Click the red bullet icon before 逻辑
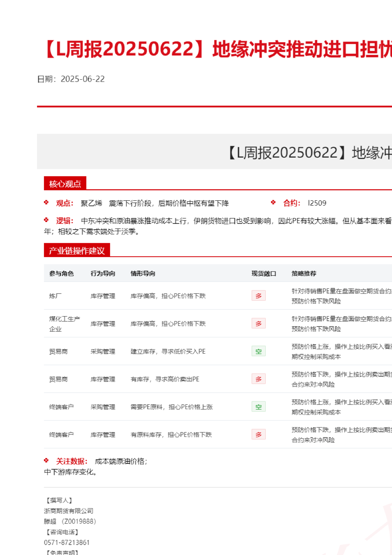This screenshot has height=555, width=392. 46,220
